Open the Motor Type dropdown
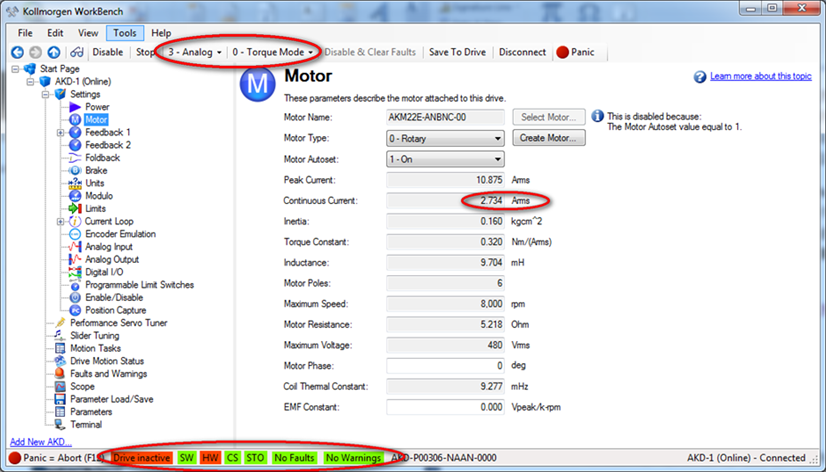Viewport: 826px width, 472px height. (445, 139)
